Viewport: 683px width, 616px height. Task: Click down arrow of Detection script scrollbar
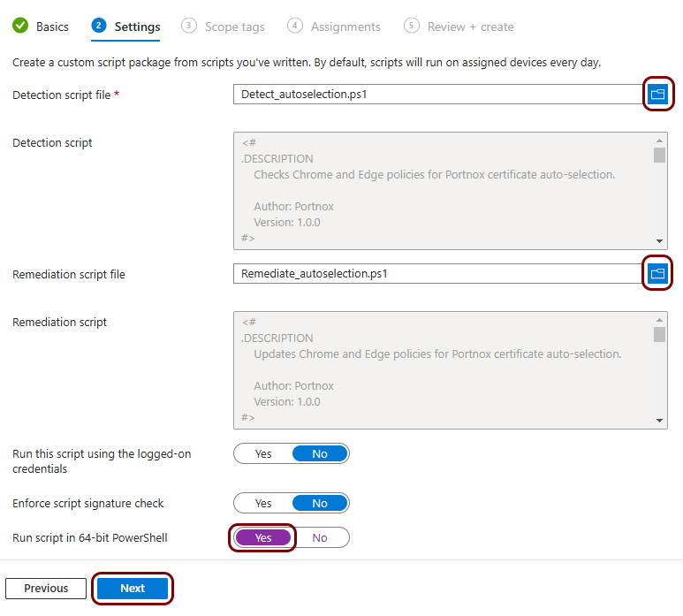pos(659,241)
